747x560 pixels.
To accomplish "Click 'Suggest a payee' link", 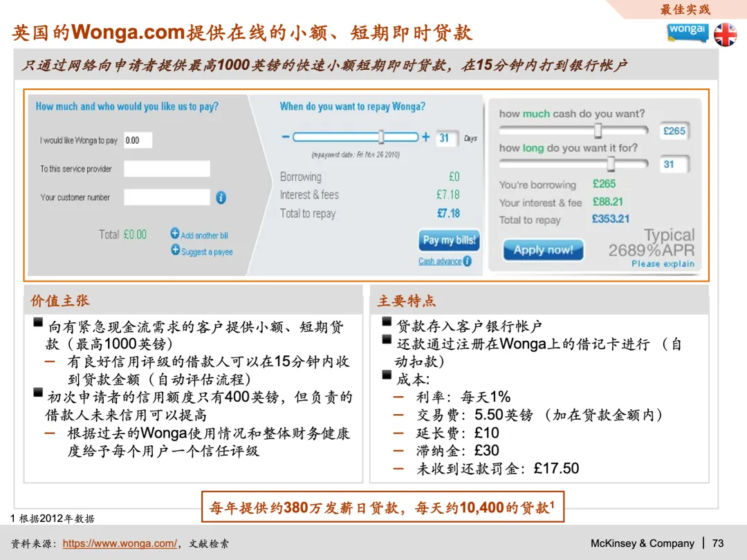I will pos(207,252).
